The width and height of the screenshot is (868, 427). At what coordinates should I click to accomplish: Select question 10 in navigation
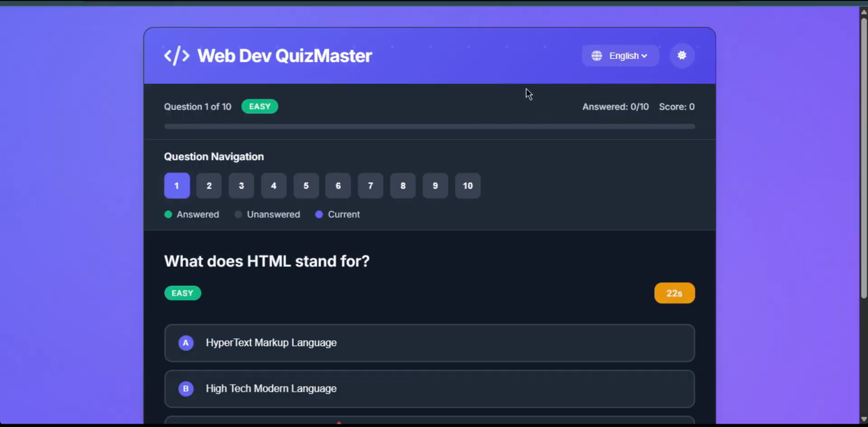pyautogui.click(x=468, y=185)
